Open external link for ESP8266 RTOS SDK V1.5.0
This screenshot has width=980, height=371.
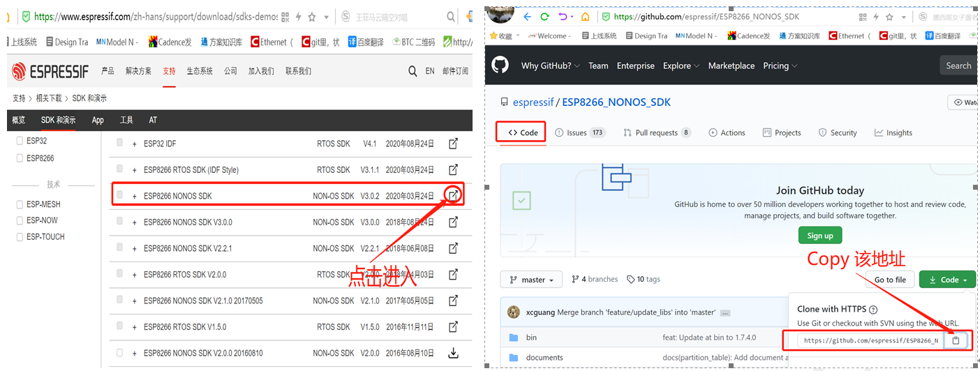(x=453, y=326)
